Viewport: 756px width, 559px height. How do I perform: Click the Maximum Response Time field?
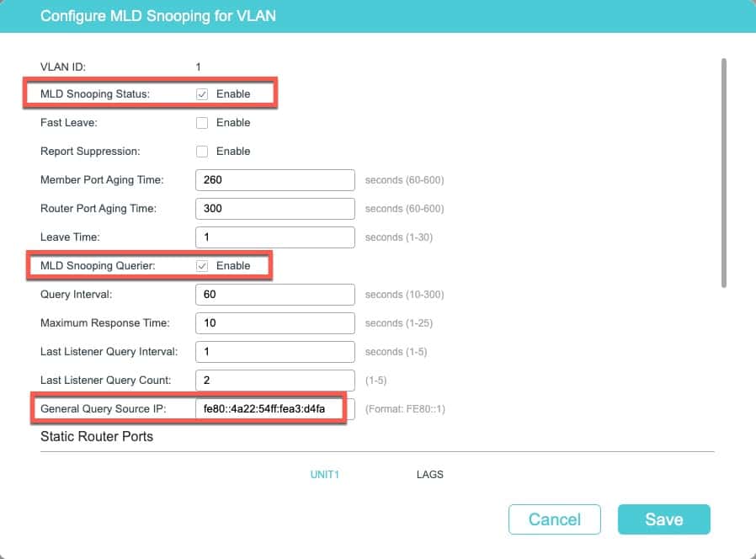pos(275,323)
